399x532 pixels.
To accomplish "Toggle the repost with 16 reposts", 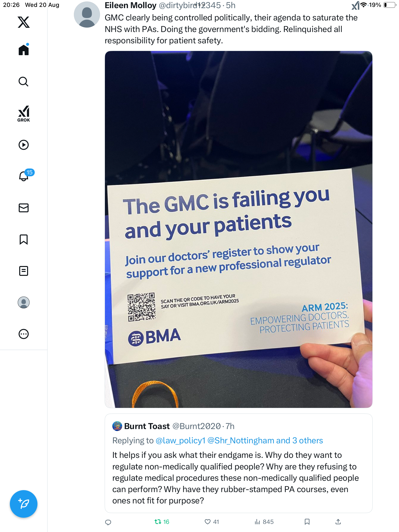I will (x=162, y=522).
